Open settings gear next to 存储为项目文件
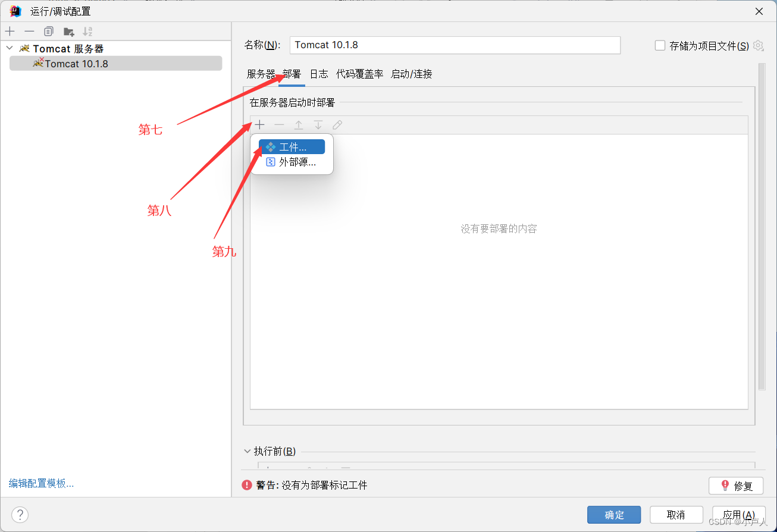This screenshot has height=532, width=777. [758, 45]
